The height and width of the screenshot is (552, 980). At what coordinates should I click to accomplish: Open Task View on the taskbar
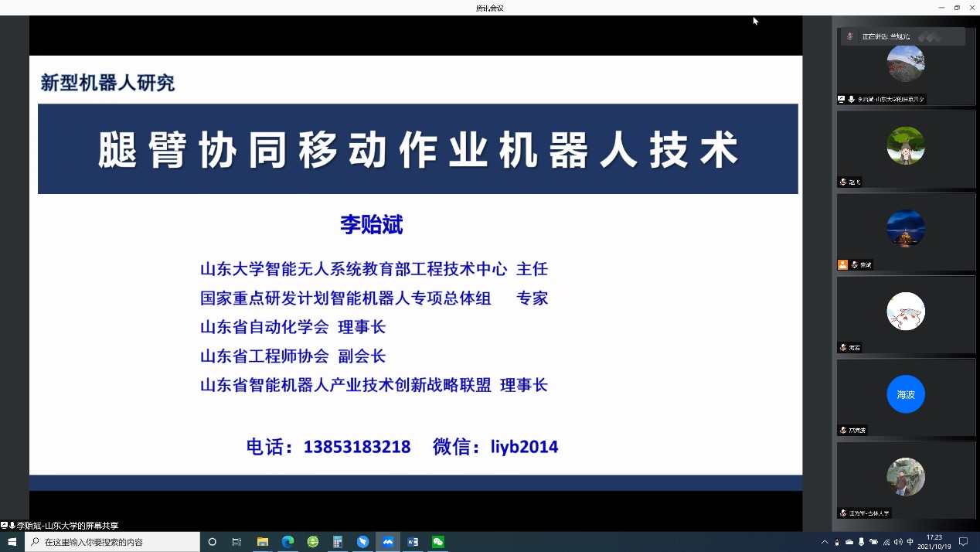click(x=237, y=542)
